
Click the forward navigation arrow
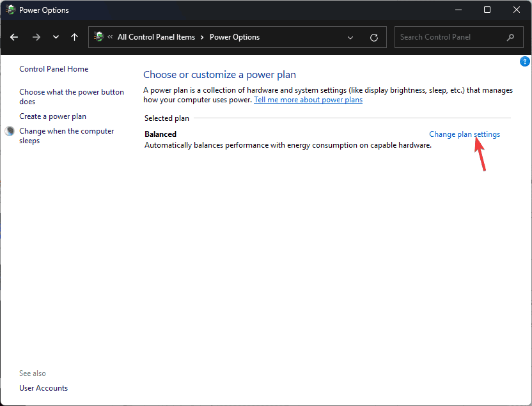[36, 37]
